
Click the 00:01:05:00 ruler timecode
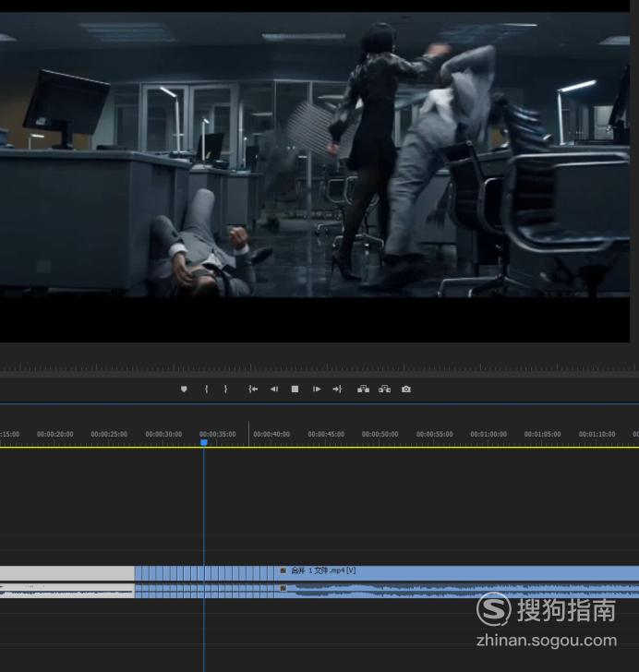543,434
